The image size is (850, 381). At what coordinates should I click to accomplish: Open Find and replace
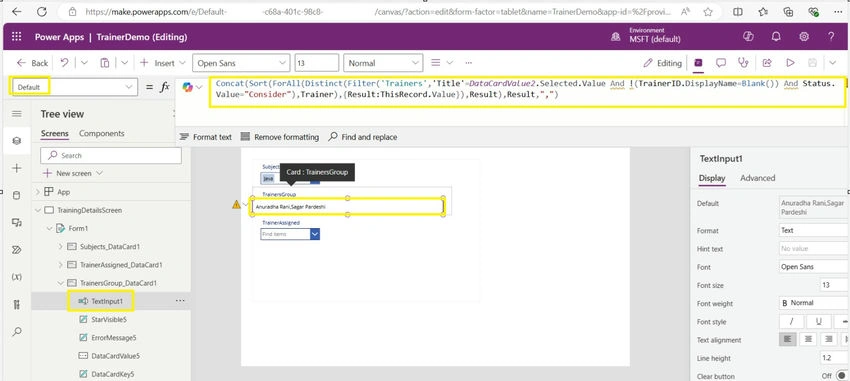tap(363, 137)
